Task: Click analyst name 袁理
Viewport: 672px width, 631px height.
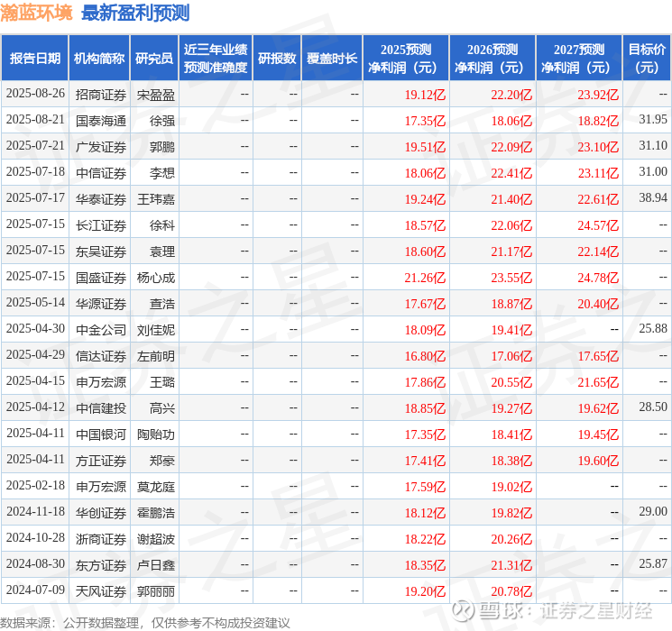Action: (x=162, y=251)
